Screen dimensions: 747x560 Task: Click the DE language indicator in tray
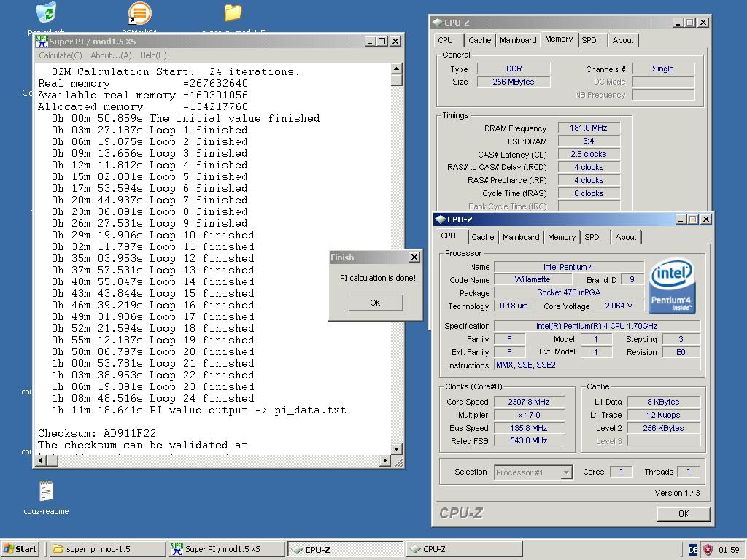[x=693, y=550]
